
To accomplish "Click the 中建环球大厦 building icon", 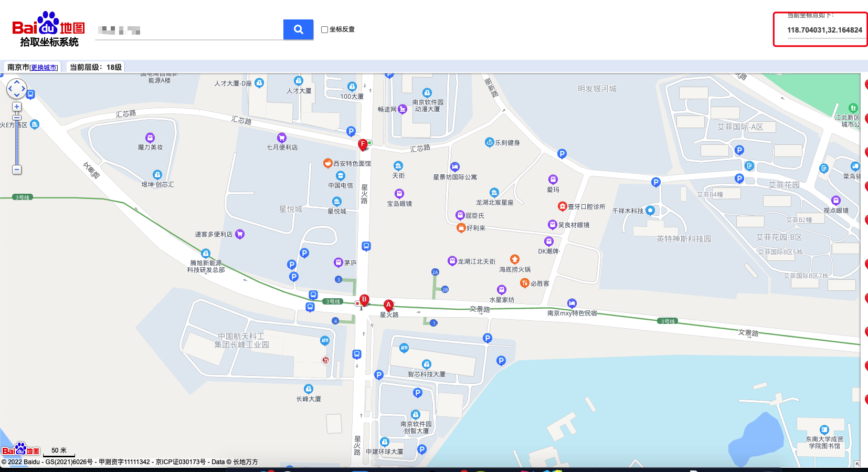I will (x=385, y=442).
